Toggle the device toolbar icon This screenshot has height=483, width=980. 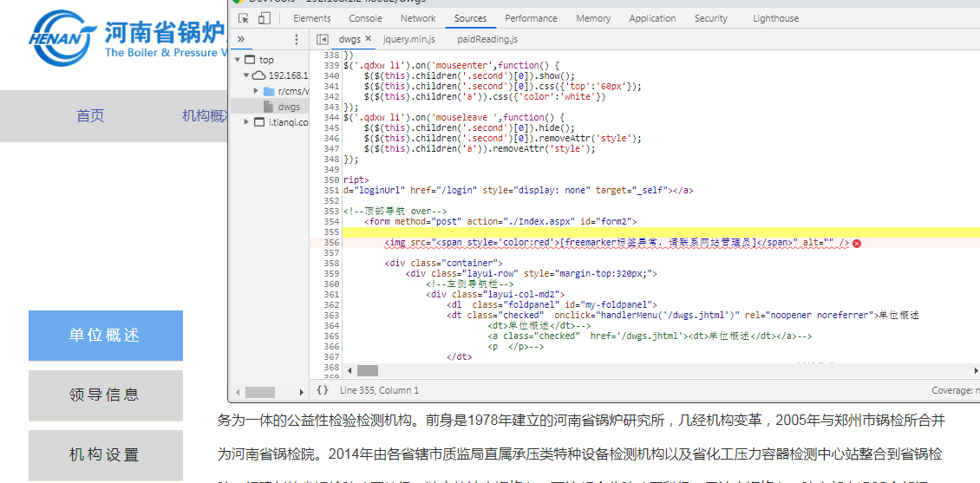(265, 18)
